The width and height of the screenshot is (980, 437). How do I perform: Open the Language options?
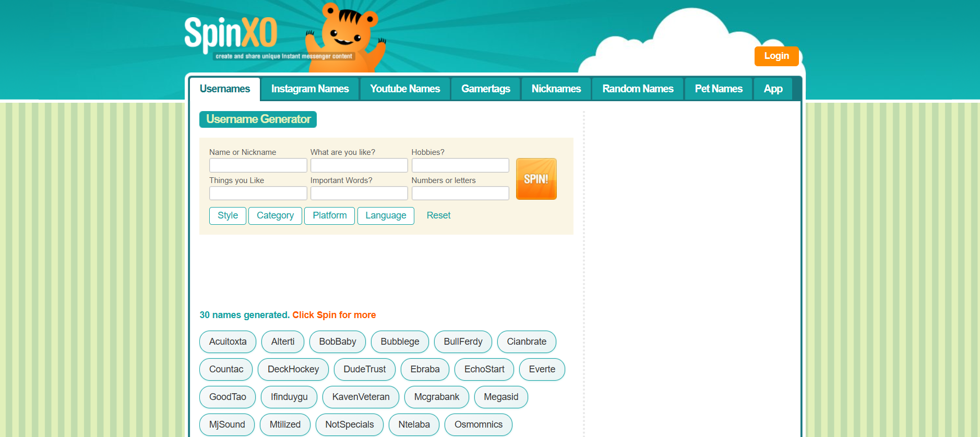[386, 215]
